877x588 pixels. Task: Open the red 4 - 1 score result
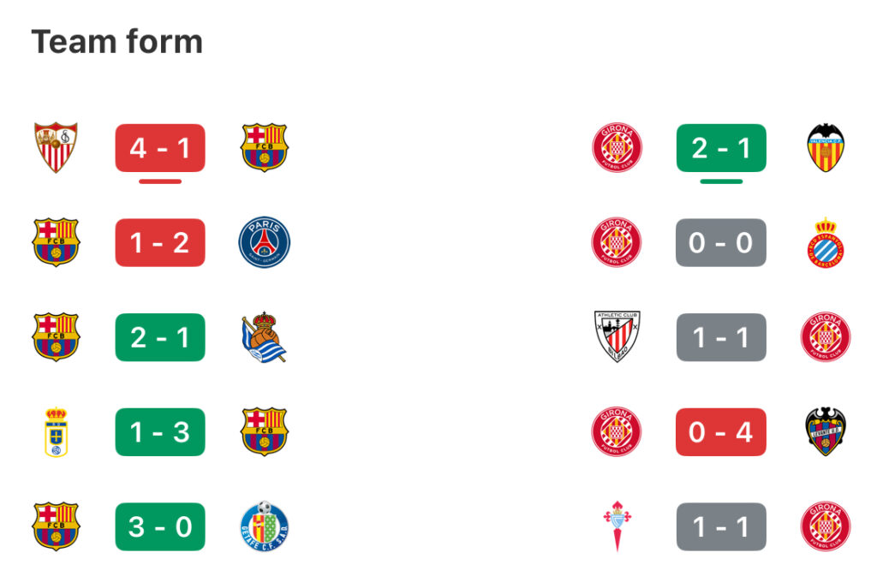160,148
